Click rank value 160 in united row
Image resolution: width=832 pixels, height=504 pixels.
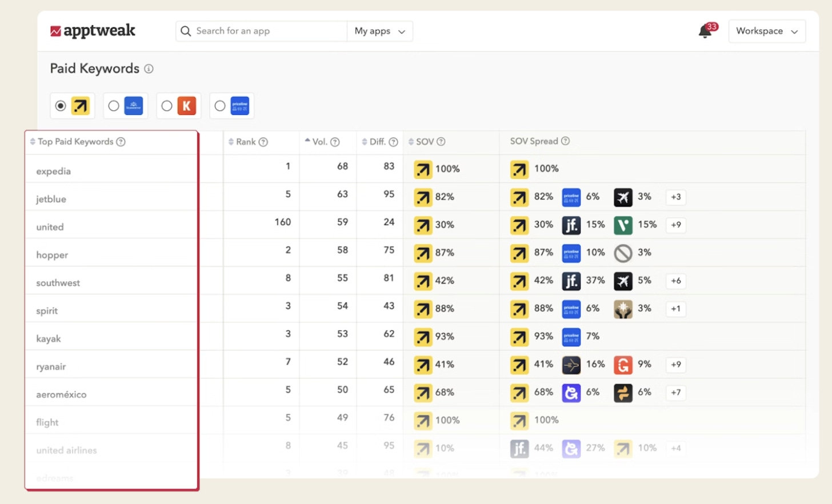click(283, 222)
